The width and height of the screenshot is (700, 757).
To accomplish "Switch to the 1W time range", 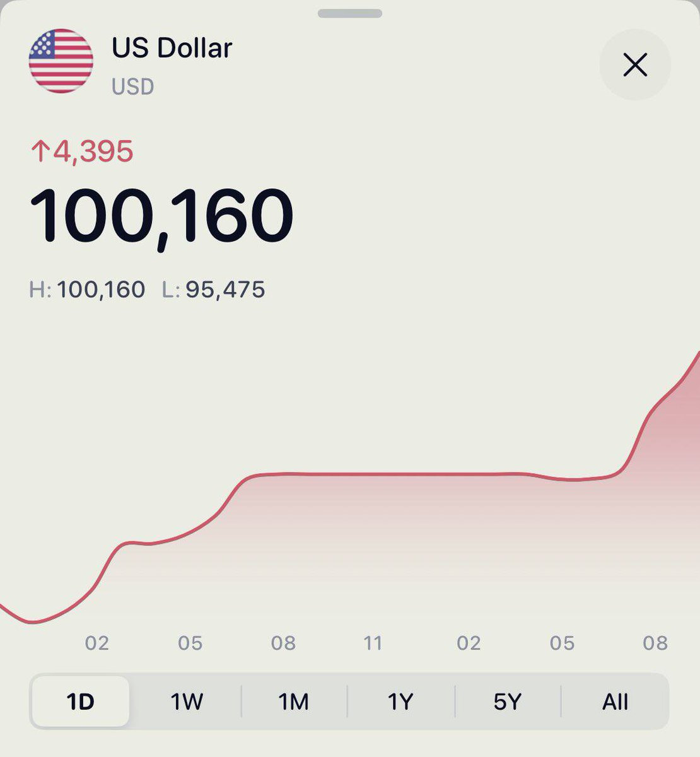I will tap(187, 701).
